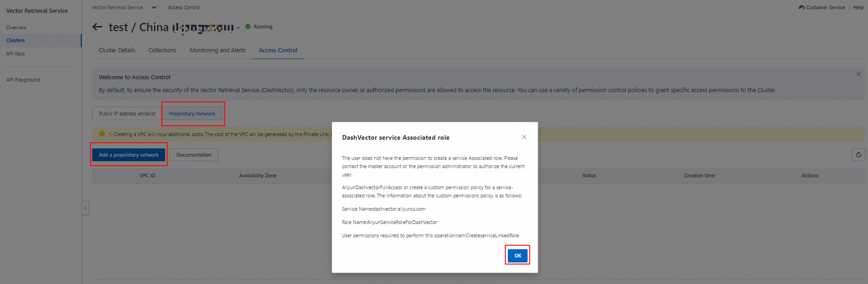Click the Customer Service link
This screenshot has width=868, height=284.
(825, 7)
